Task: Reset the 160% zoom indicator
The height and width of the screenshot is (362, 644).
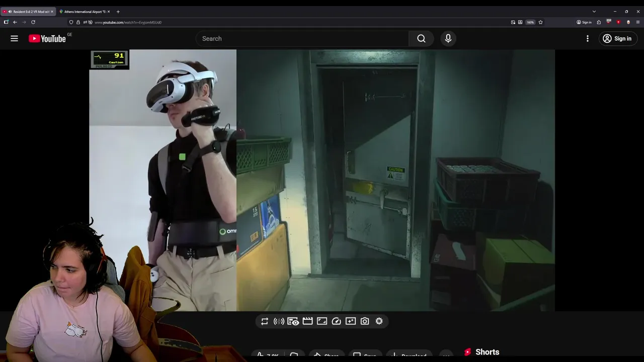Action: 530,22
